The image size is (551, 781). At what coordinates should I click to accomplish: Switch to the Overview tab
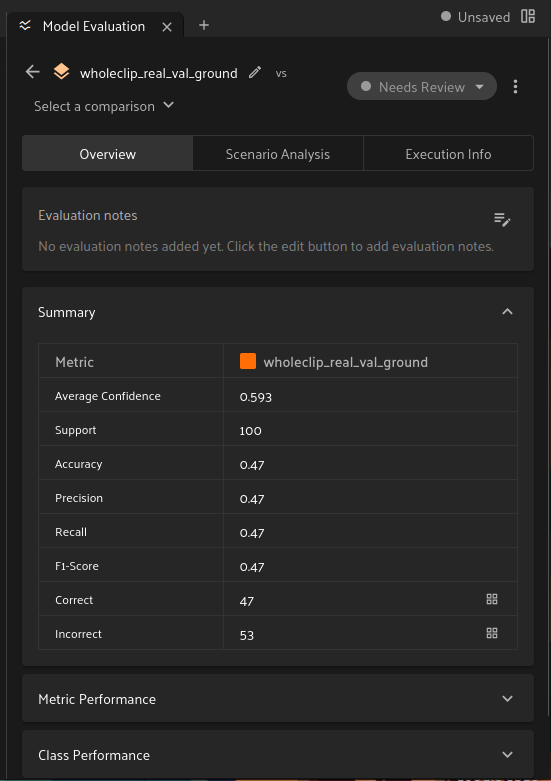pyautogui.click(x=108, y=154)
